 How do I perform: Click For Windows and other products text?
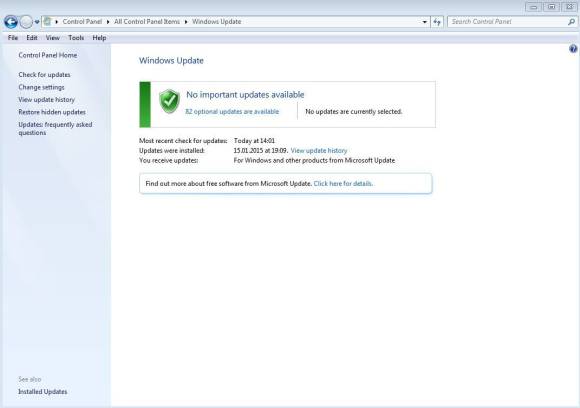coord(314,161)
